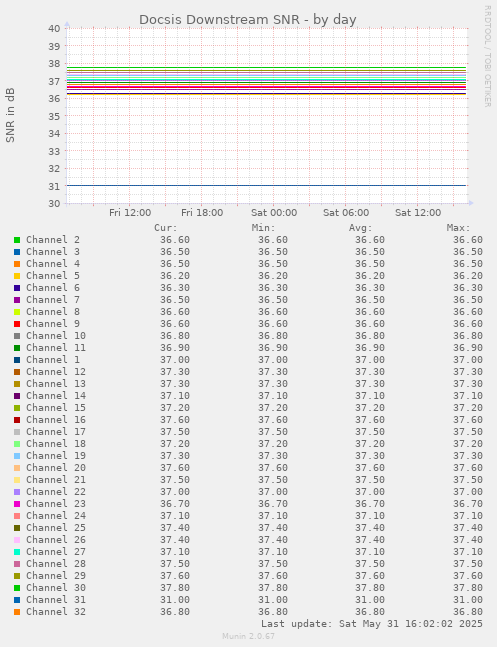Click Channel 24's Cur value 37.10
The height and width of the screenshot is (647, 497).
(x=175, y=516)
